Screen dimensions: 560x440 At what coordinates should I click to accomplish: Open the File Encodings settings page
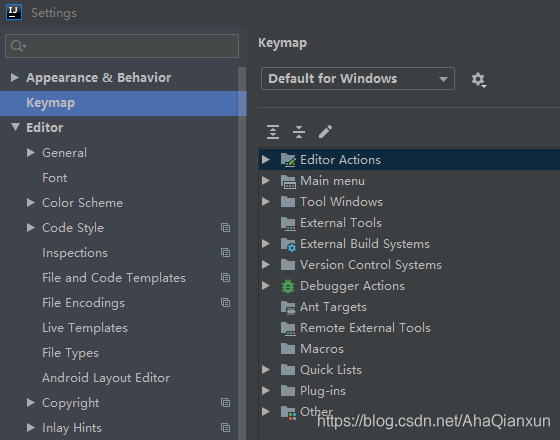coord(83,303)
